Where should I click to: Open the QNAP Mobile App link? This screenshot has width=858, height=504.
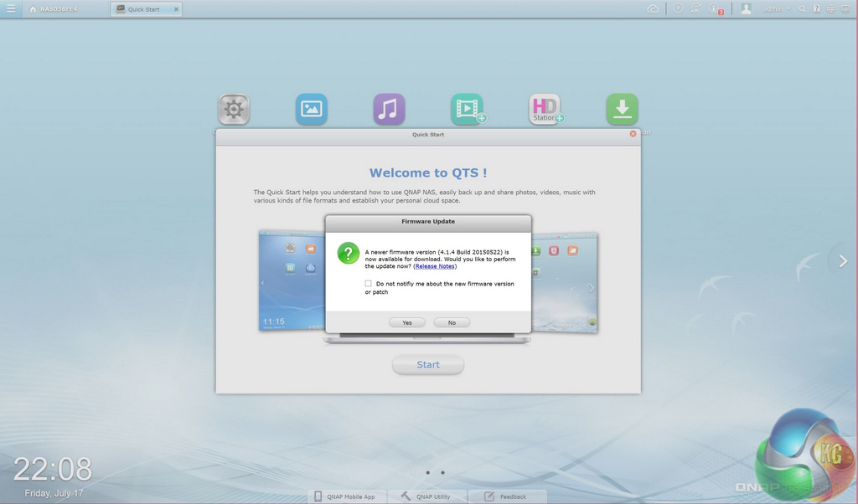345,496
